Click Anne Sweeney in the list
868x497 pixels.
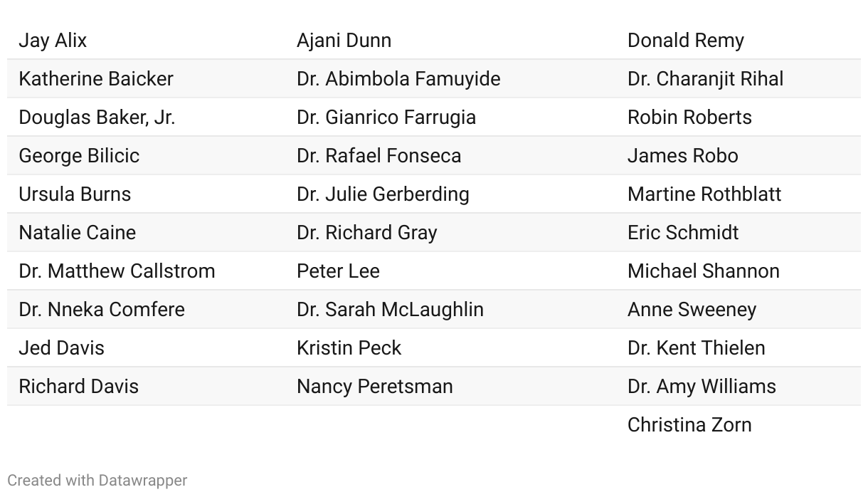pos(692,310)
